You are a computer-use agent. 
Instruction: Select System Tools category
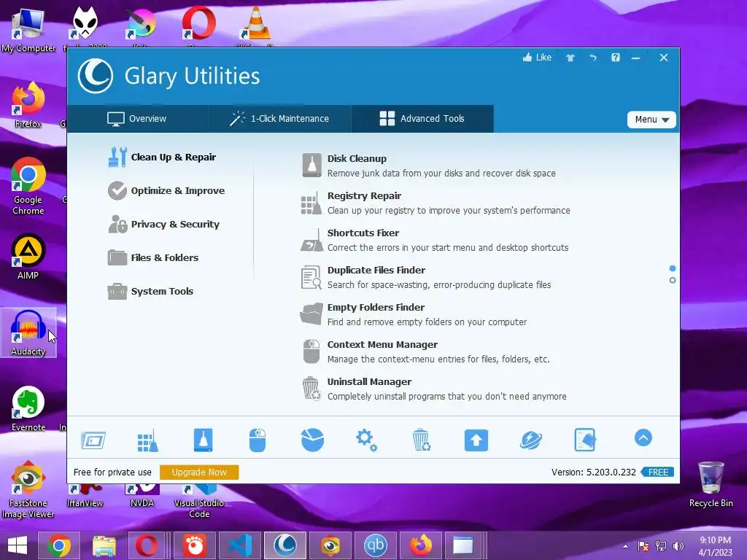pyautogui.click(x=150, y=292)
